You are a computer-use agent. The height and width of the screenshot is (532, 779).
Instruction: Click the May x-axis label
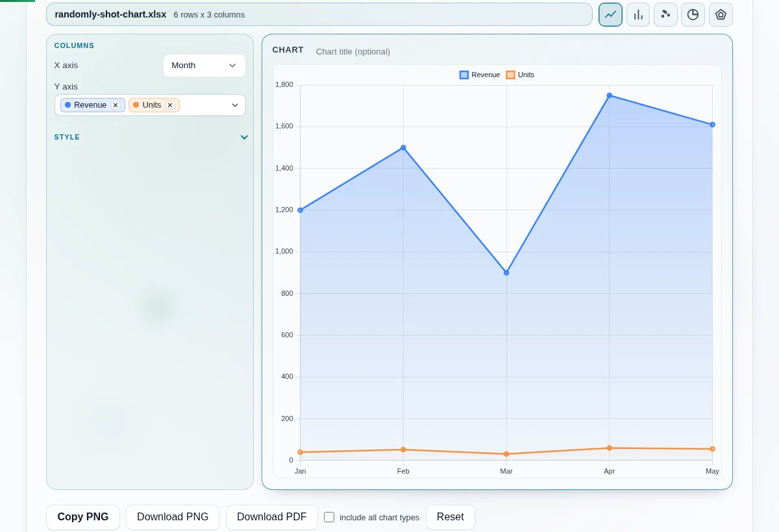coord(712,471)
